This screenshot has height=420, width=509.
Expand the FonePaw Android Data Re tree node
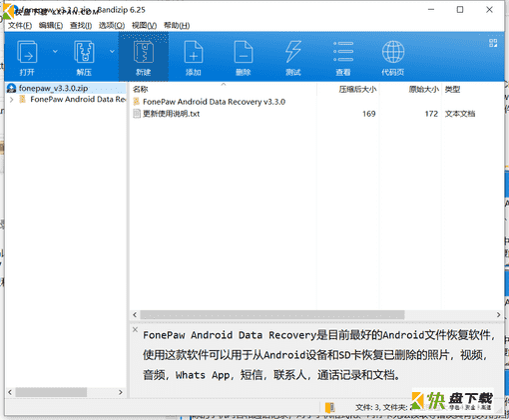(12, 100)
